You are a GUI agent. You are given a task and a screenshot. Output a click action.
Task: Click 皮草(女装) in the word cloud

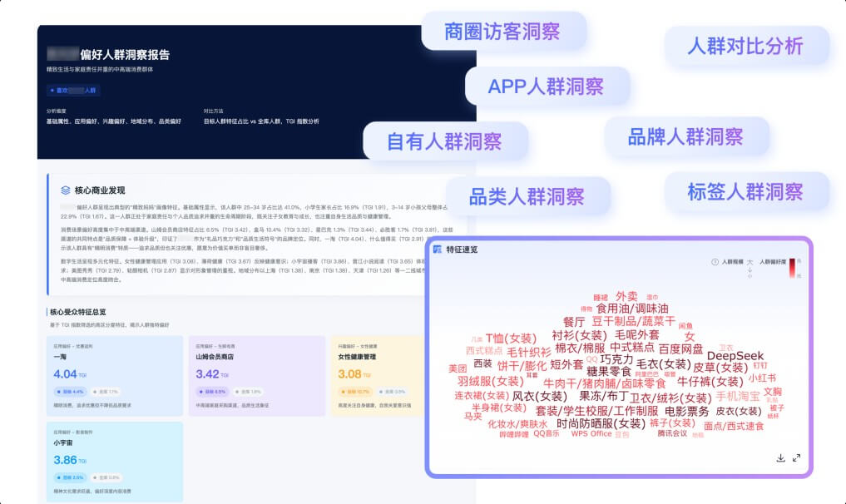(720, 368)
